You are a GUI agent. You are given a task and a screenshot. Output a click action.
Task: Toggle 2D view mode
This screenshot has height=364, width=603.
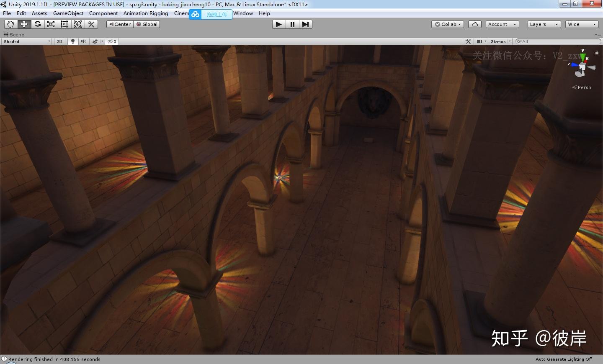click(x=59, y=41)
